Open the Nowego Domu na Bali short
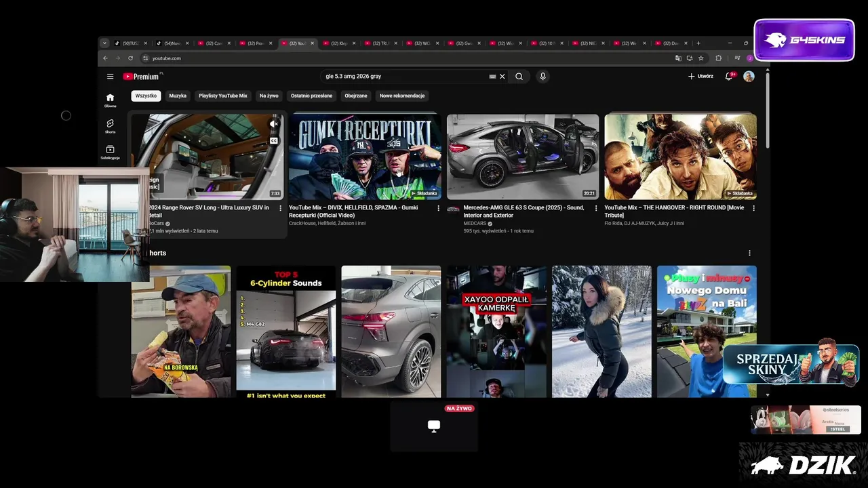 pyautogui.click(x=707, y=331)
